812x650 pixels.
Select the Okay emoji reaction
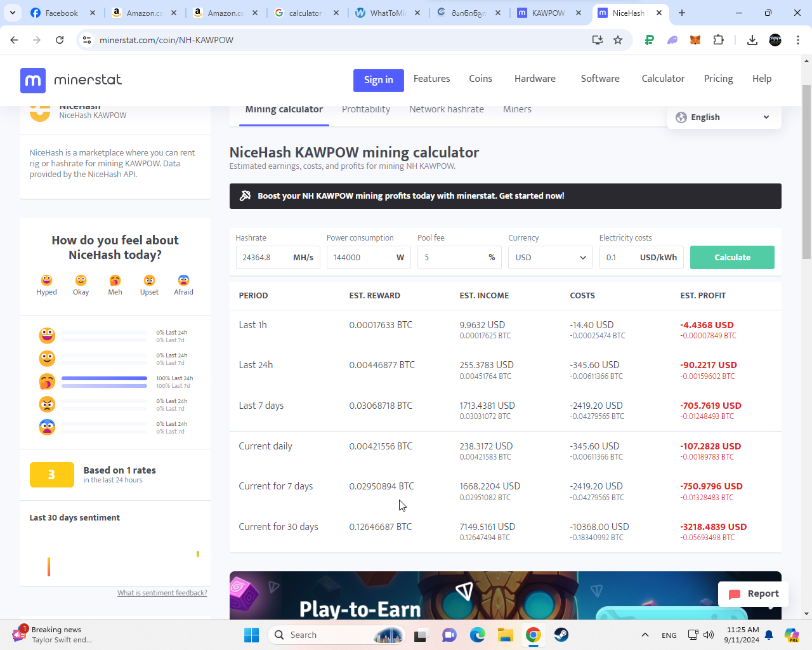click(x=81, y=281)
